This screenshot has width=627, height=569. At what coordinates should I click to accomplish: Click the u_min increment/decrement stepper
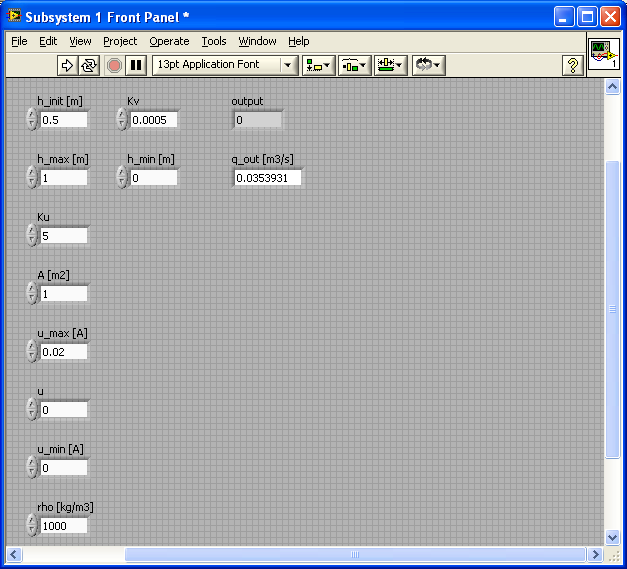point(32,467)
